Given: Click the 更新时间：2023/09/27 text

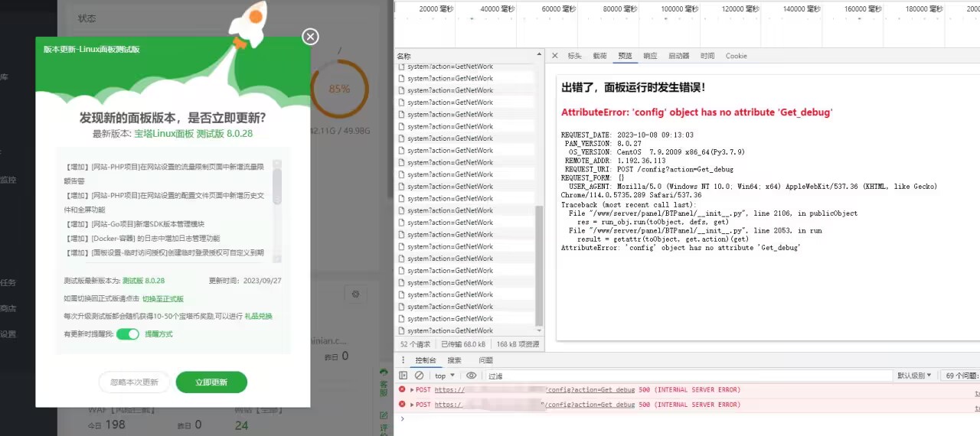Looking at the screenshot, I should click(245, 281).
